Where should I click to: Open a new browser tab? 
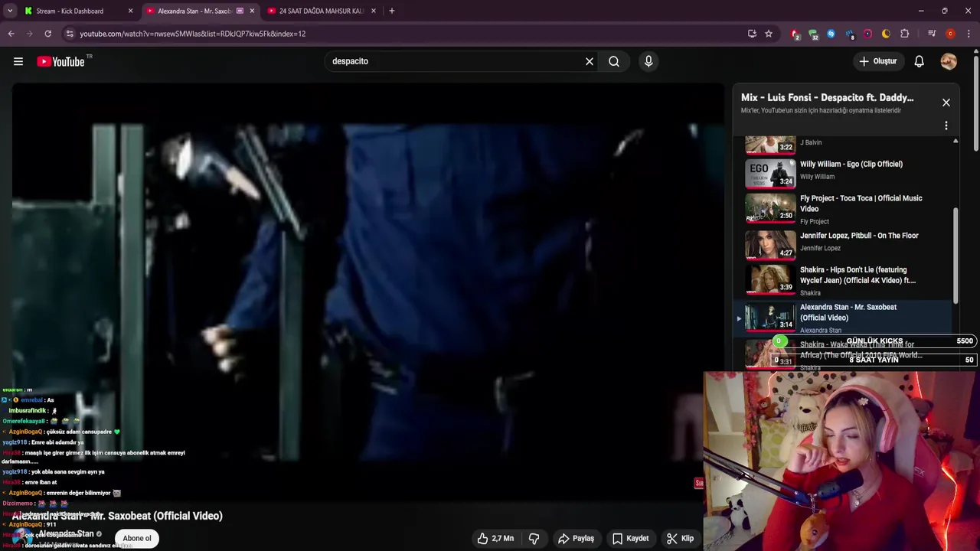391,11
